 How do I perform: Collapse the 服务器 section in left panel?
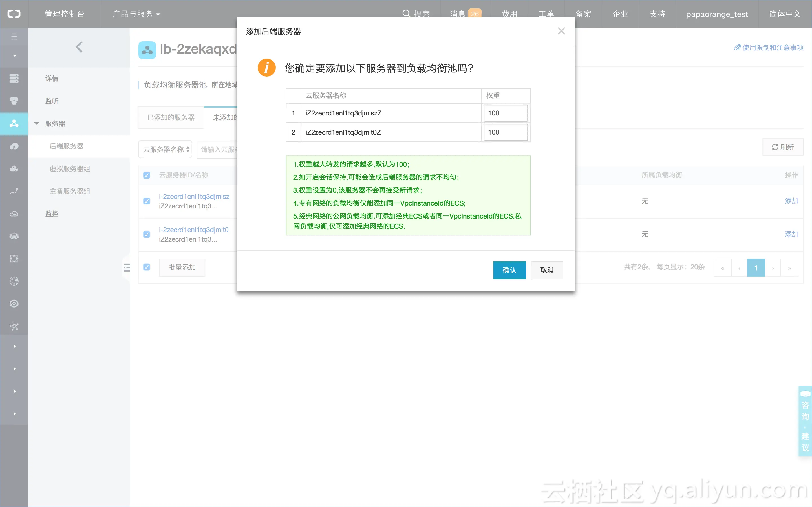pyautogui.click(x=37, y=123)
